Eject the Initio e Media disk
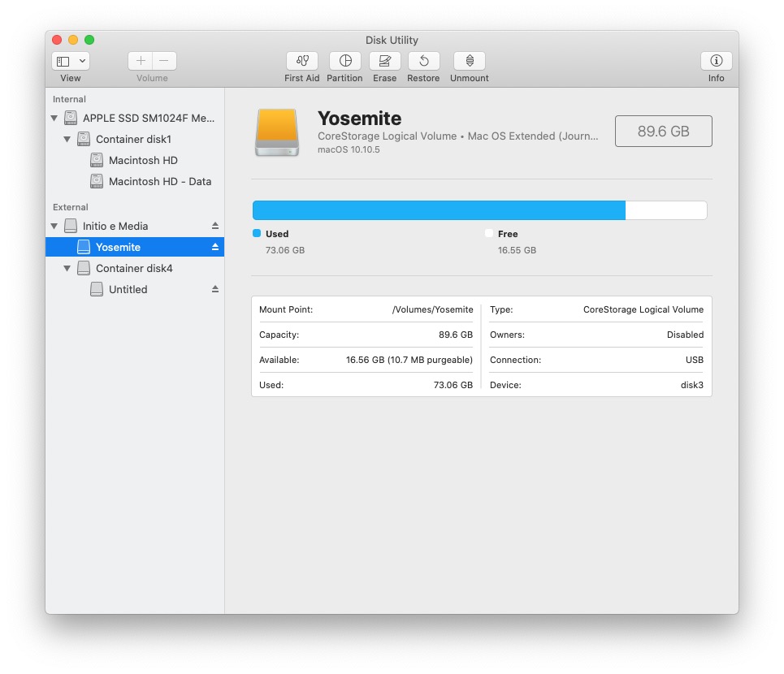 (x=215, y=226)
